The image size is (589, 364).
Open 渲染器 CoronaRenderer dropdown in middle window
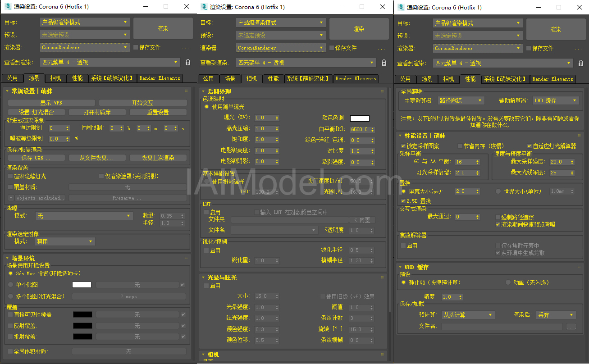coord(281,48)
